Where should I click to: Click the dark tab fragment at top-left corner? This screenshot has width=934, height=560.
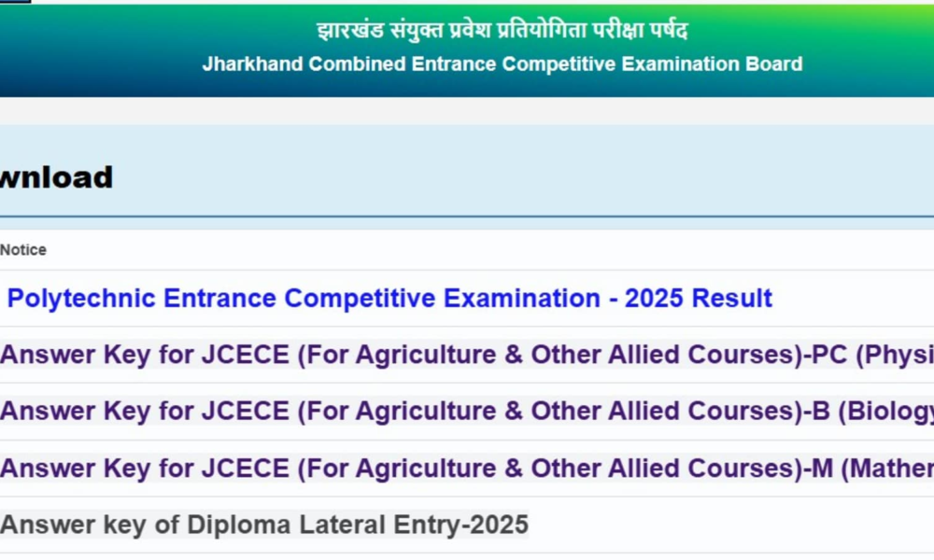[x=15, y=2]
